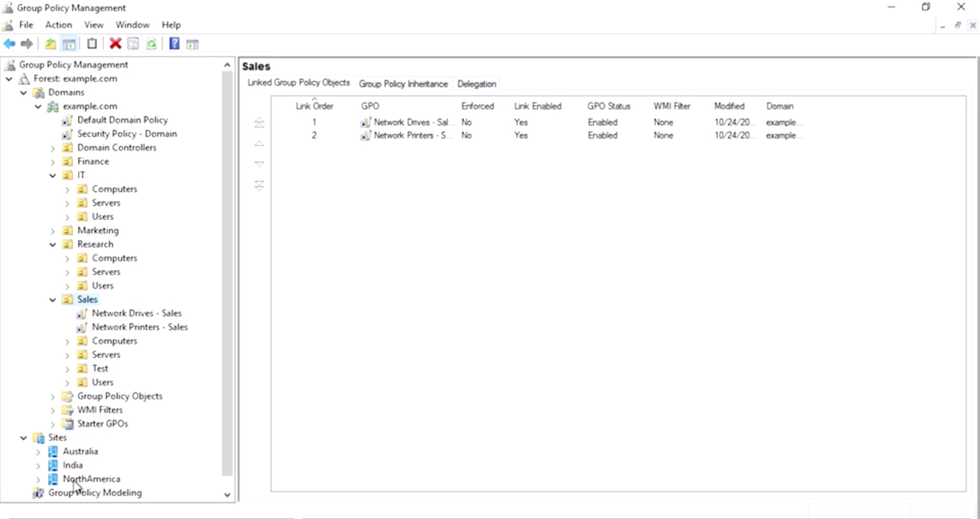Image resolution: width=980 pixels, height=519 pixels.
Task: Open the Action menu
Action: [x=59, y=25]
